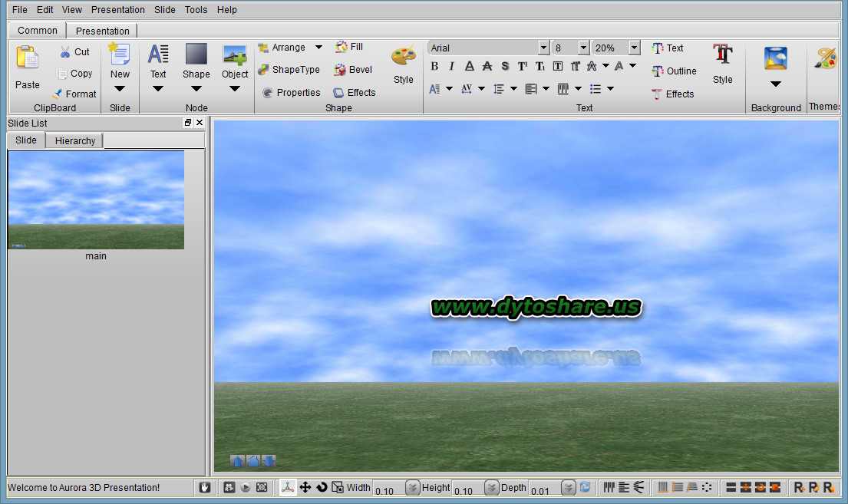Screen dimensions: 848x504
Task: Click the Theme palette icon
Action: click(826, 58)
